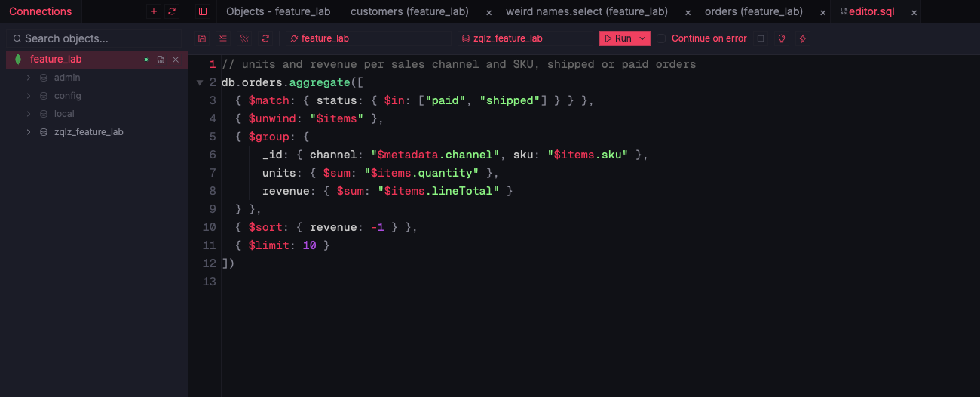
Task: Disconnect feature_lab with its X icon
Action: pos(176,60)
